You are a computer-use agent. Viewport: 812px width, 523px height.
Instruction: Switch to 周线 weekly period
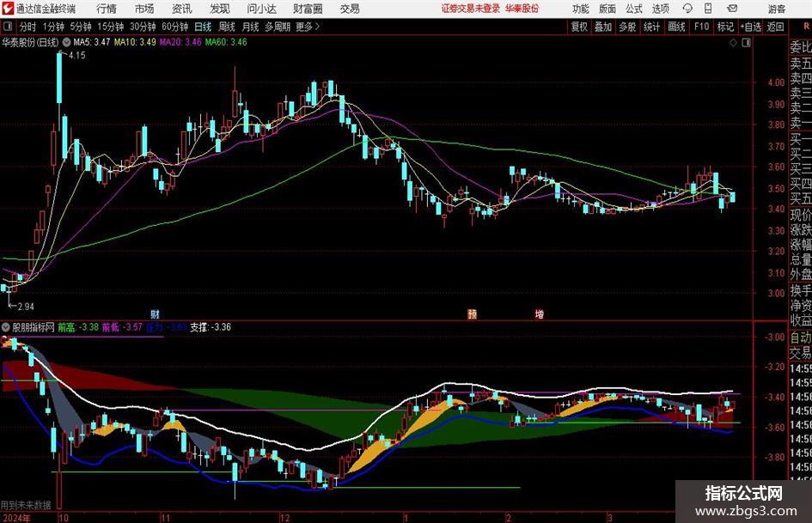coord(227,27)
